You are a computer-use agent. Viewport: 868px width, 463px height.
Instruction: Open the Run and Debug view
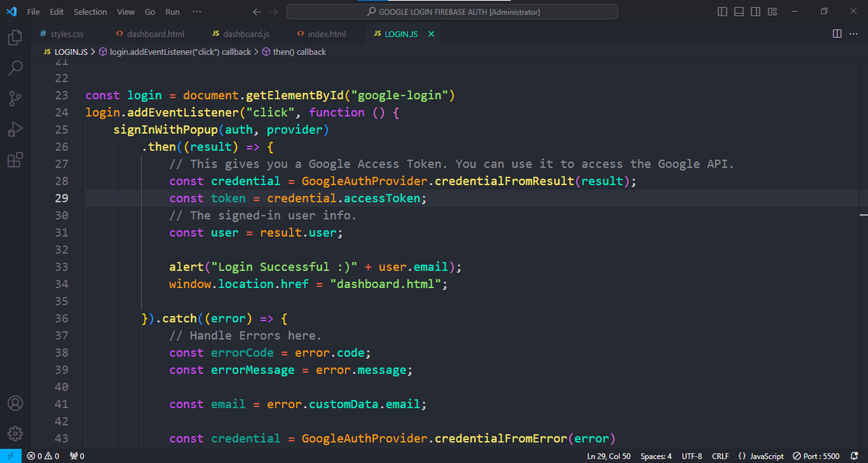pyautogui.click(x=15, y=129)
